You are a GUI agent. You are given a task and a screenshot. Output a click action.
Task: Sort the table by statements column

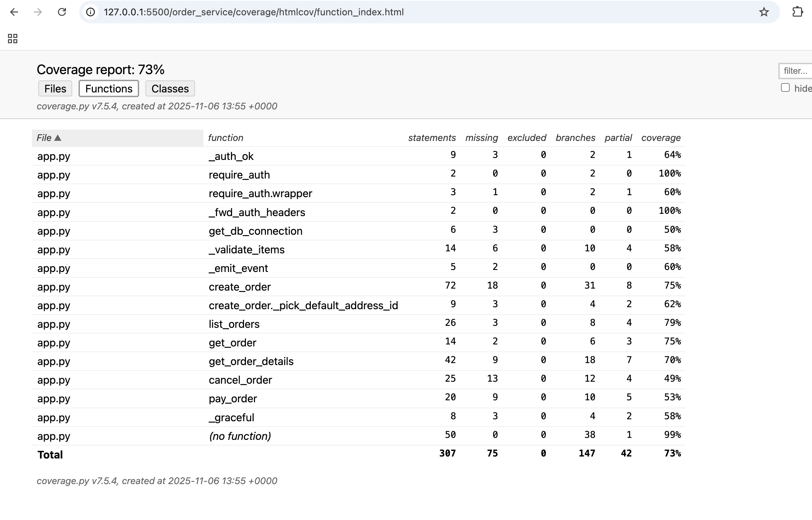432,138
